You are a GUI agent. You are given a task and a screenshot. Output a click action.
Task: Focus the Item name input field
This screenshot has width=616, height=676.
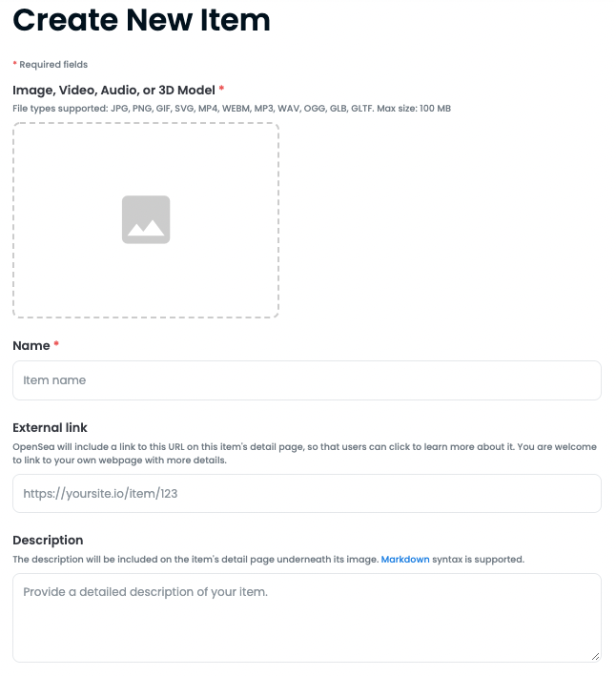click(307, 380)
